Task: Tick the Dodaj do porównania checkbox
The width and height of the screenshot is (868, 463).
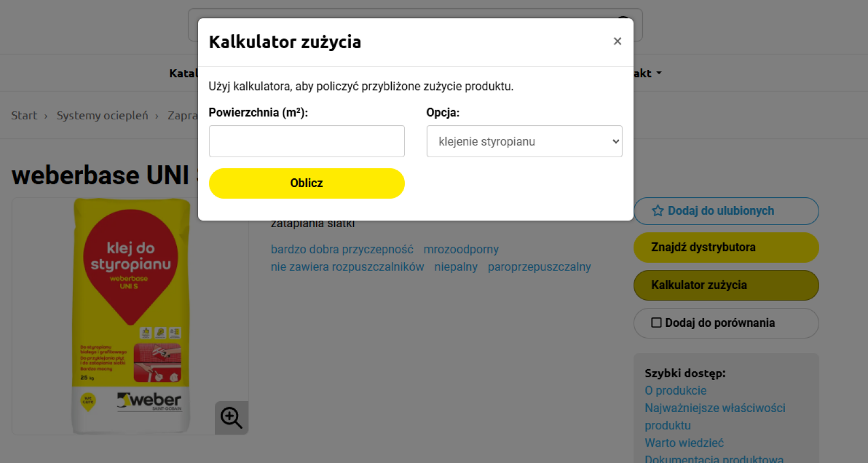Action: pyautogui.click(x=656, y=323)
